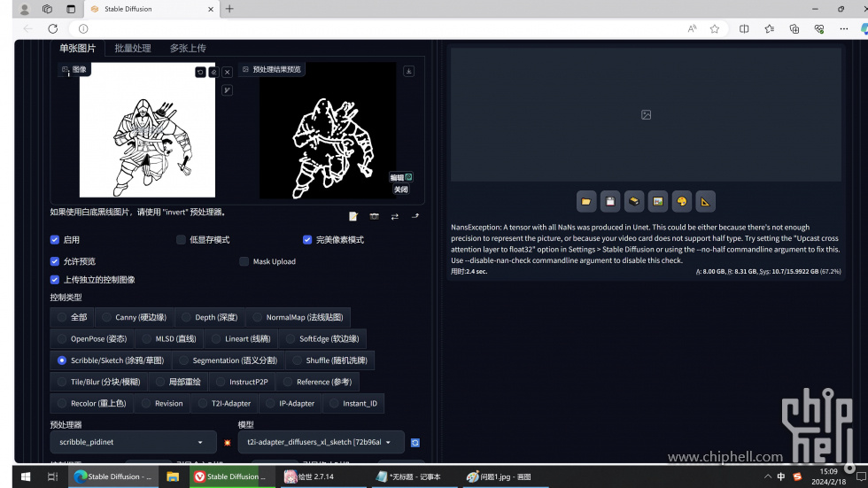Enable webcam with camera icon
The height and width of the screenshot is (488, 868).
point(374,216)
